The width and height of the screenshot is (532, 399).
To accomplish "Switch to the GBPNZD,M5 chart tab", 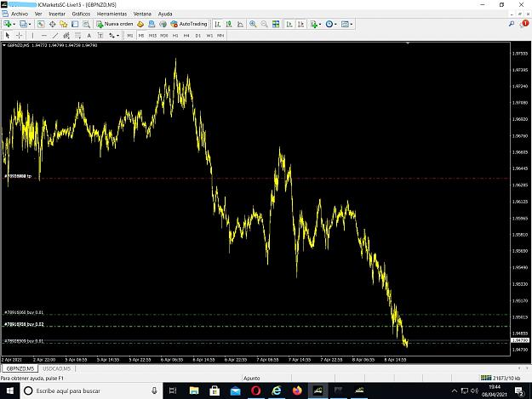I will coord(20,368).
